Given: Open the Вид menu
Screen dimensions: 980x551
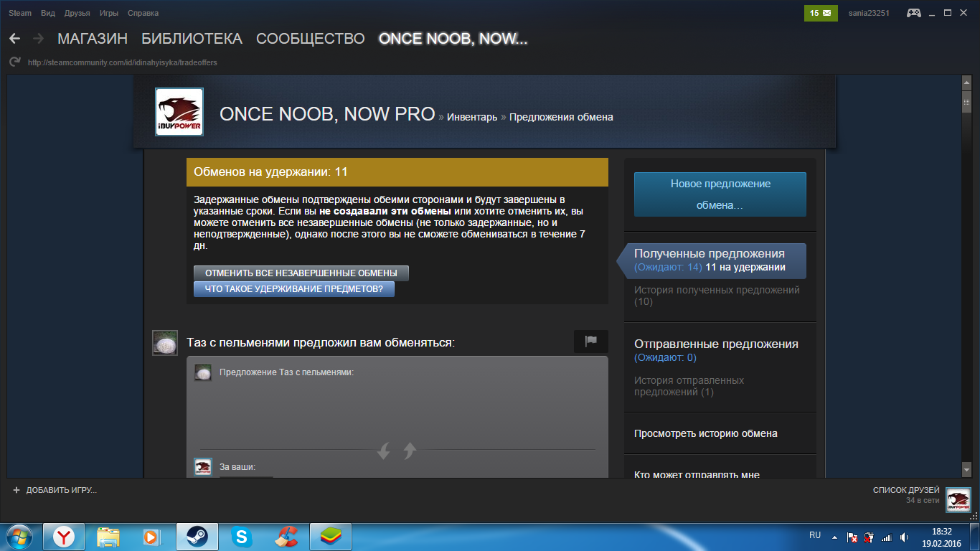Looking at the screenshot, I should click(48, 13).
